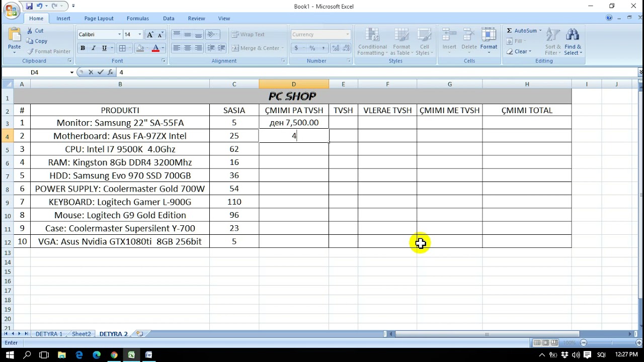Screen dimensions: 644x362
Task: Select cell with Monitor: Samsung 22" SA-55FA
Action: 120,123
